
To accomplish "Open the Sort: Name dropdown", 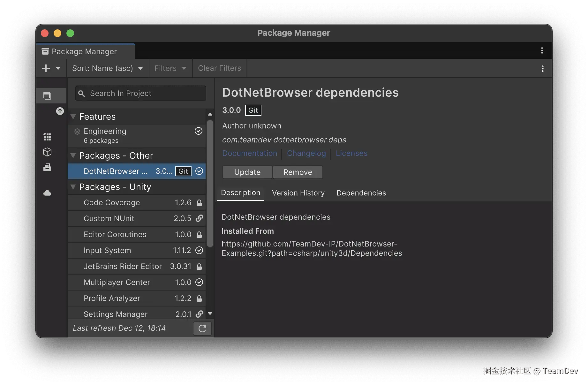I will 107,68.
